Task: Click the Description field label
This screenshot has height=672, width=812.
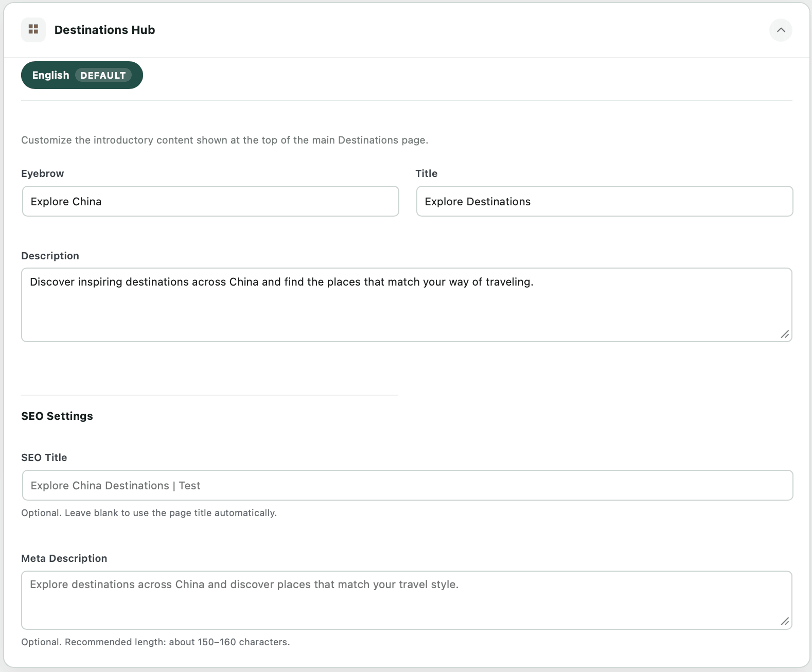Action: (x=50, y=256)
